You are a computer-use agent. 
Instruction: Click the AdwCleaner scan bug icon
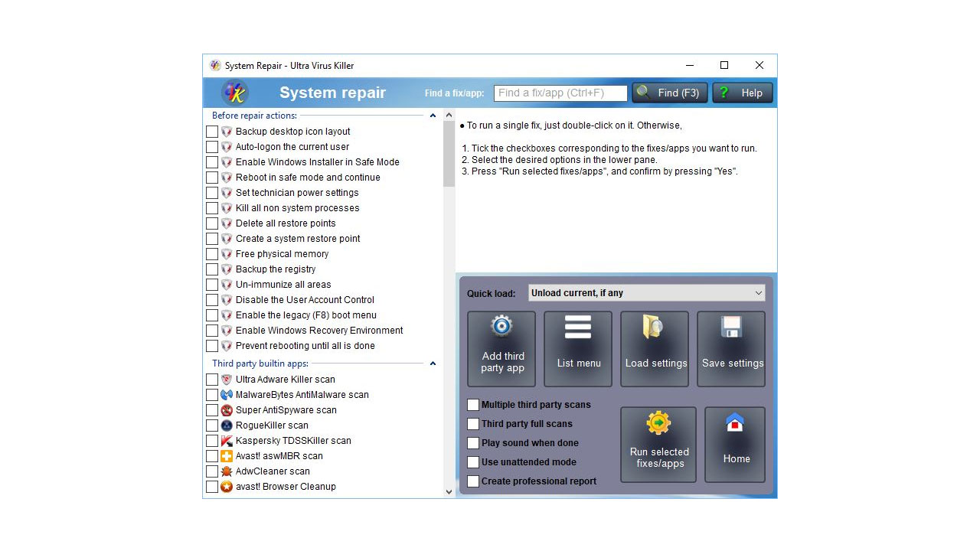227,471
